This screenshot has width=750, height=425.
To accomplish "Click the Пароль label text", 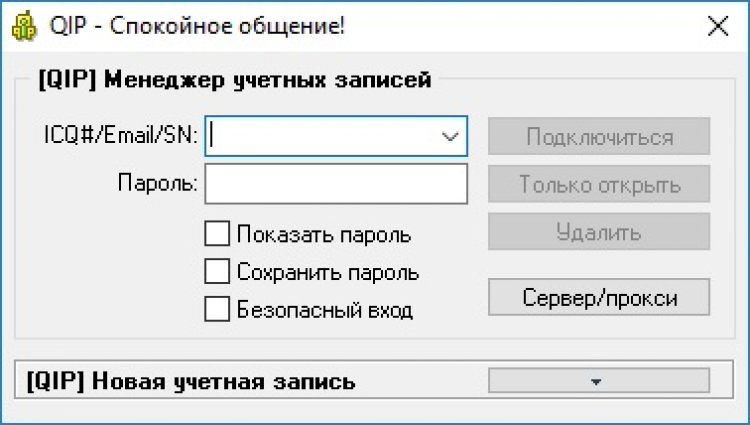I will [158, 184].
